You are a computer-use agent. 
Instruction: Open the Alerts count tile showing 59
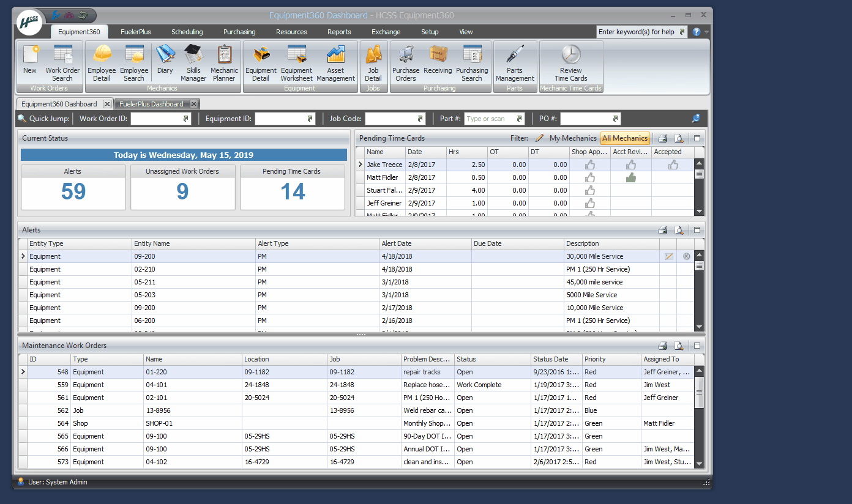73,188
